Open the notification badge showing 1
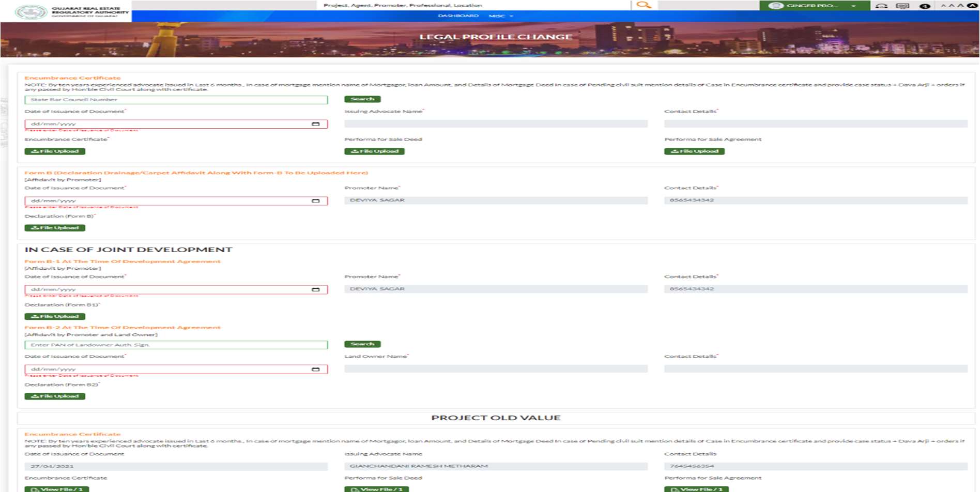 [x=925, y=6]
